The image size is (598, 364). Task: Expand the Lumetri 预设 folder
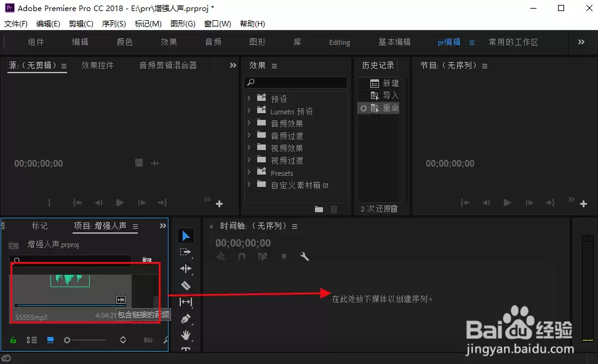click(x=249, y=111)
